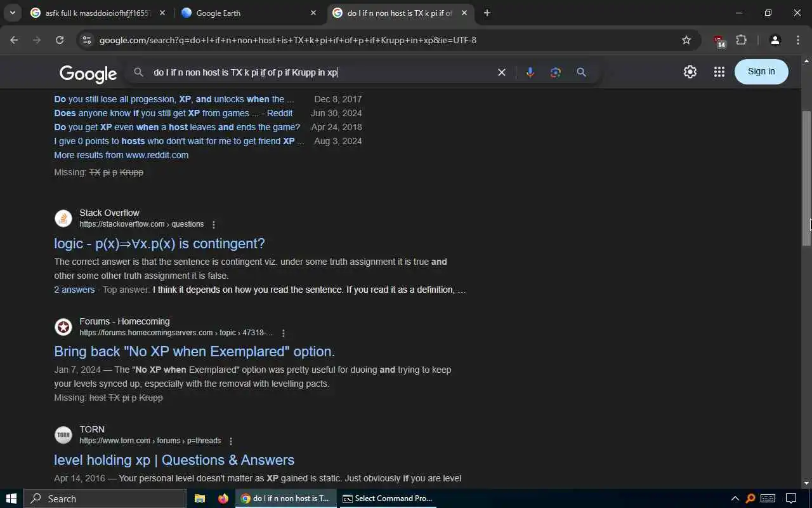Viewport: 812px width, 508px height.
Task: Click the forward navigation arrow
Action: point(37,40)
